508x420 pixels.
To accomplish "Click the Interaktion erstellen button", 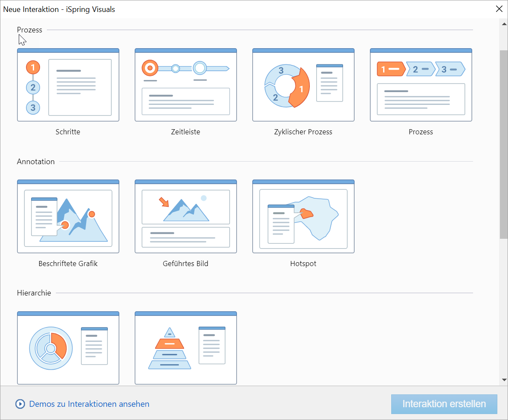I will click(x=444, y=404).
